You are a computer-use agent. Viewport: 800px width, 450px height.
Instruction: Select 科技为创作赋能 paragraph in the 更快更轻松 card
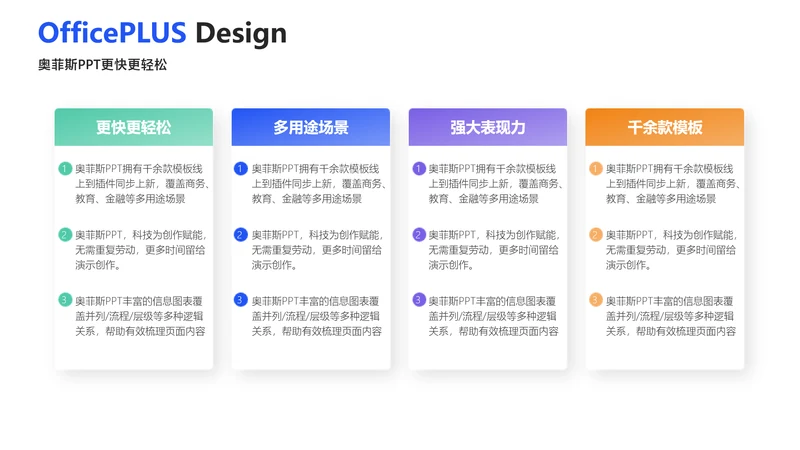141,250
